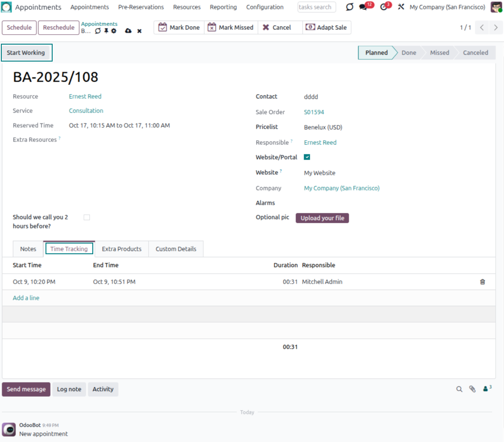Search chatter messages with magnifier icon
The width and height of the screenshot is (504, 442).
tap(459, 389)
